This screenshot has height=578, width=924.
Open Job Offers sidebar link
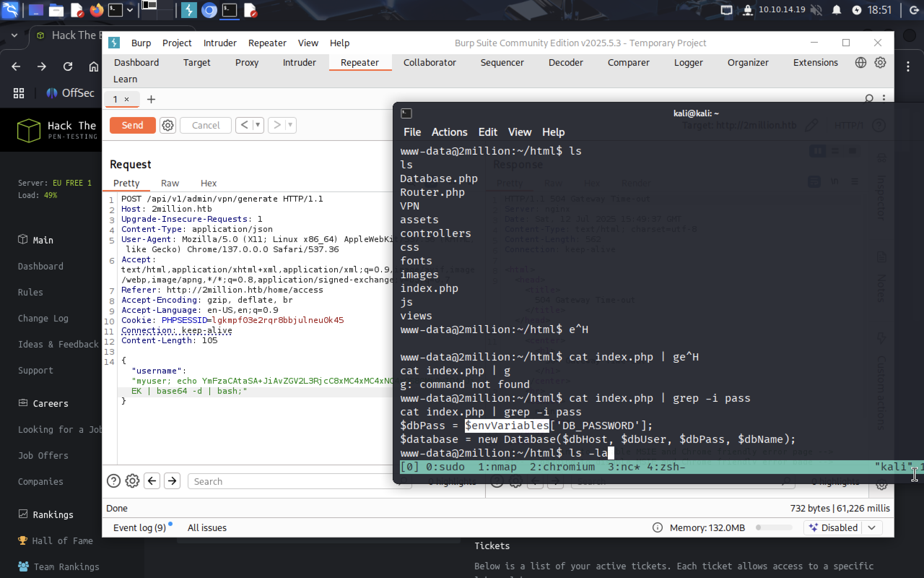(x=43, y=455)
